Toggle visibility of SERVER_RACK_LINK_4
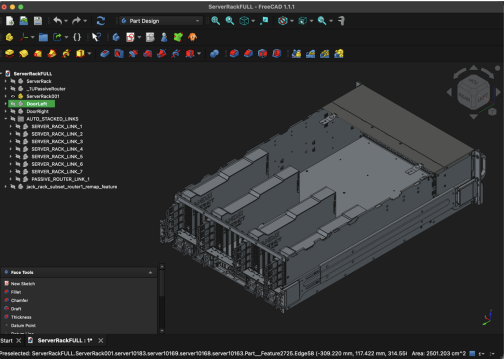Viewport: 504px width, 360px height. click(x=18, y=149)
